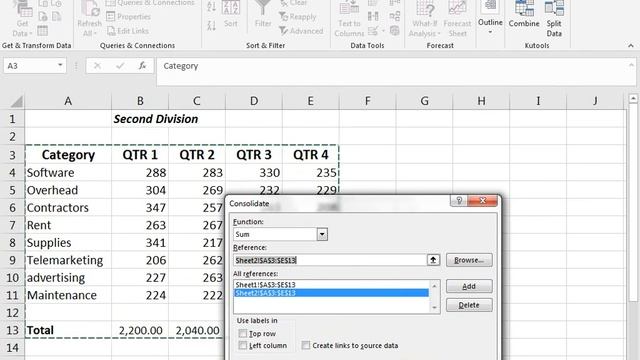Click the formula bar cancel X icon
This screenshot has height=360, width=640.
pyautogui.click(x=97, y=66)
